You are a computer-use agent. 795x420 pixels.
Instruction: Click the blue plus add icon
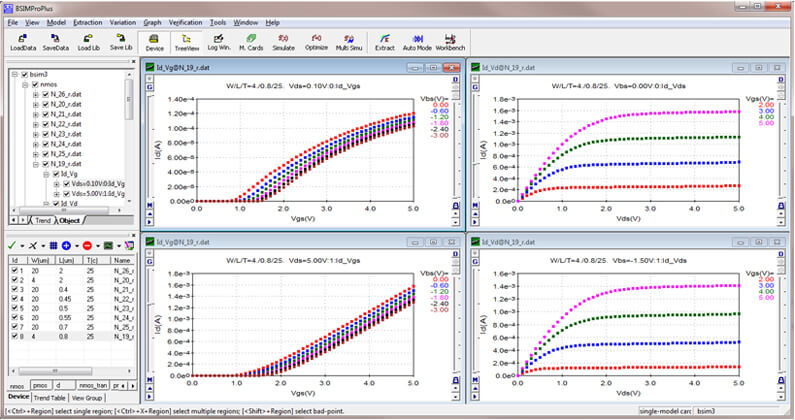(x=66, y=246)
